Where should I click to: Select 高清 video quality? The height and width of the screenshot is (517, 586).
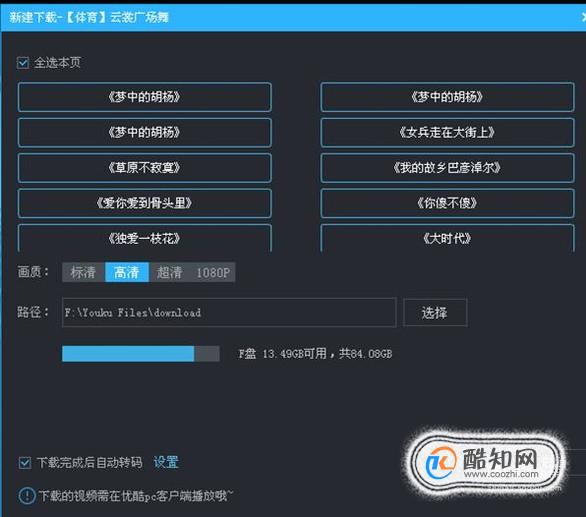point(127,272)
